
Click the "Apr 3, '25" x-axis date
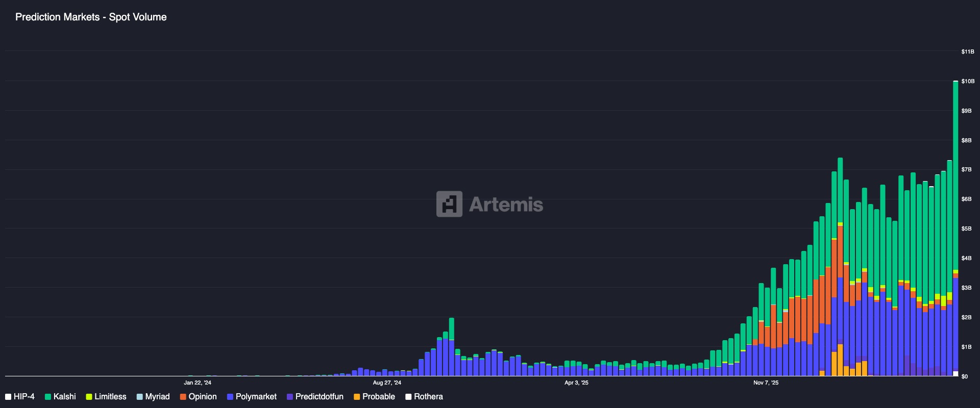(x=576, y=382)
